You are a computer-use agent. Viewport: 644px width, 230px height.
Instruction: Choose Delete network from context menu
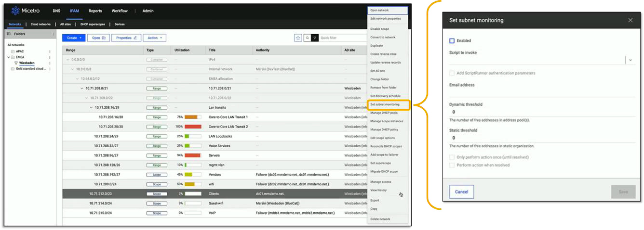(x=388, y=219)
